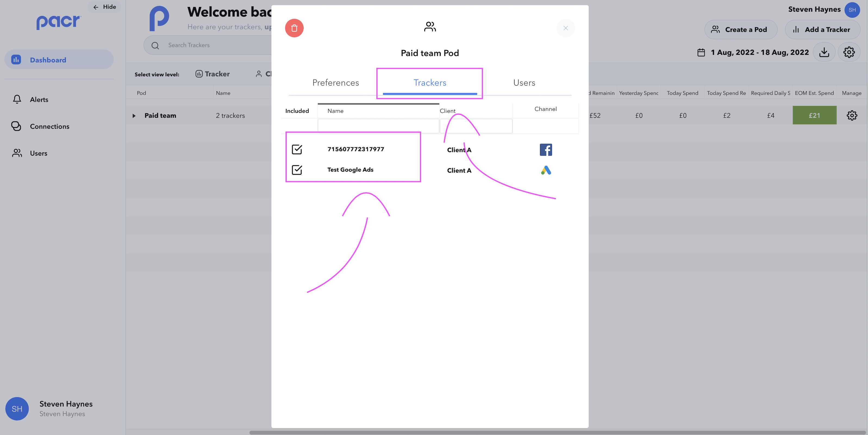Switch to the Preferences tab
The width and height of the screenshot is (868, 435).
coord(335,83)
